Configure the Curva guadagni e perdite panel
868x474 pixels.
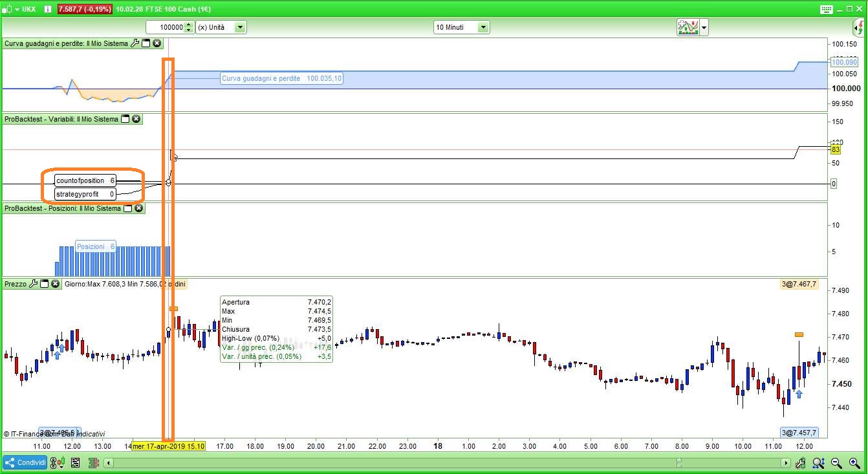click(x=135, y=43)
